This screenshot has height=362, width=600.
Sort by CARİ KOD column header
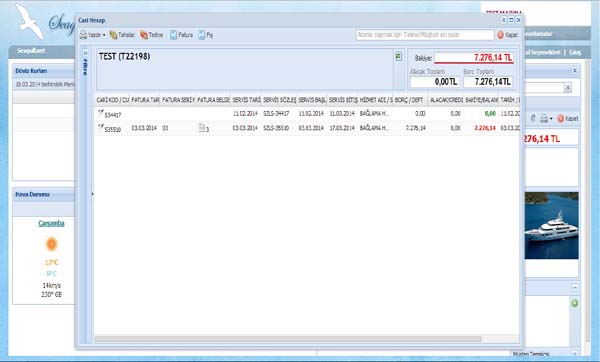(112, 99)
